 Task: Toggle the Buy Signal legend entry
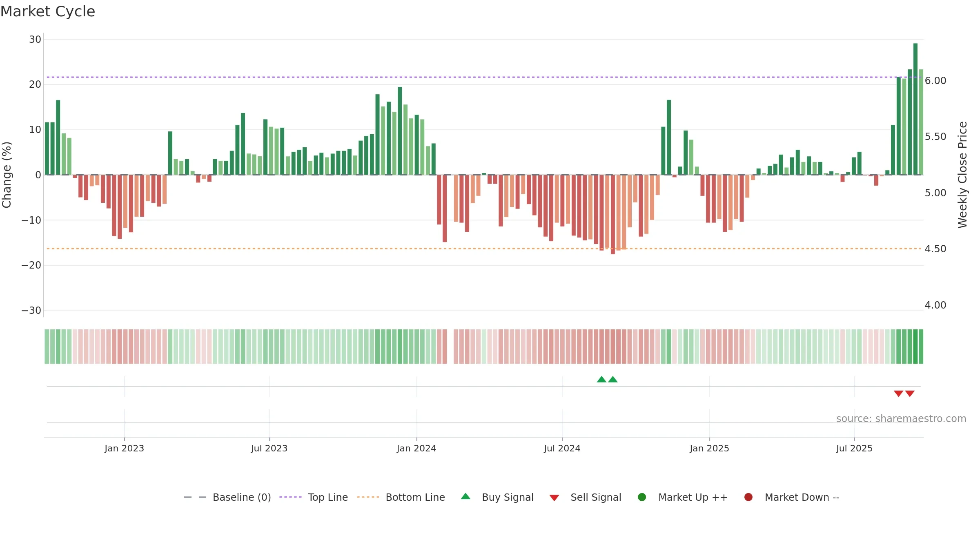click(497, 497)
